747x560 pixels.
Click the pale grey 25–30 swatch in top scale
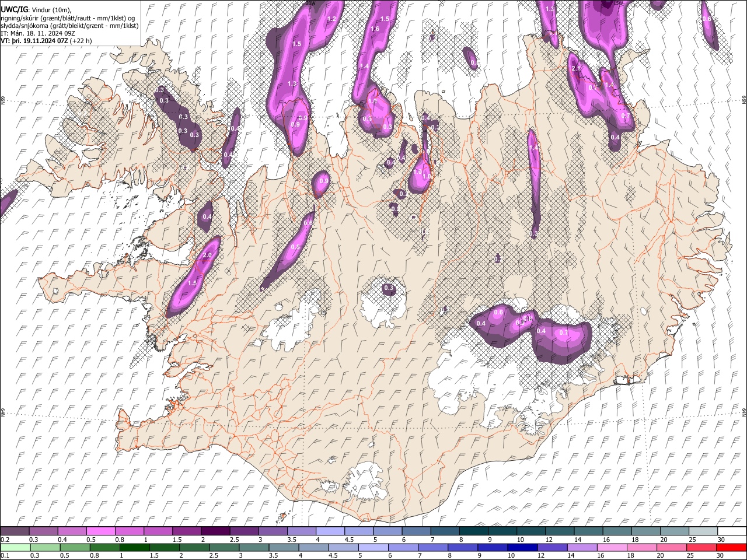tap(703, 531)
